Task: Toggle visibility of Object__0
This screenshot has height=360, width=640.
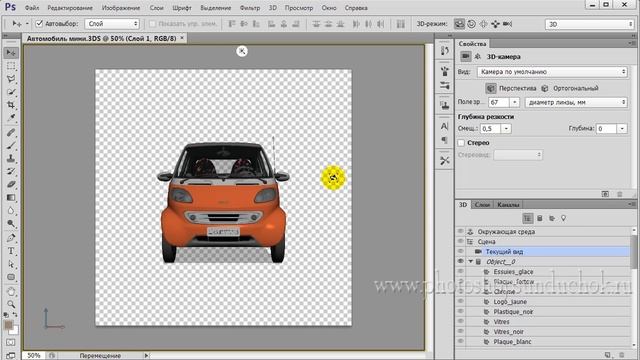Action: click(x=461, y=262)
